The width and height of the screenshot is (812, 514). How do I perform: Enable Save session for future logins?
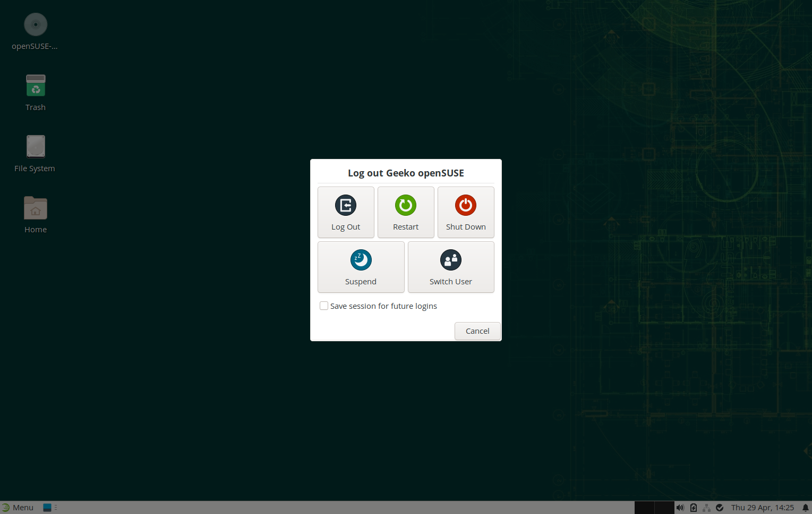(x=324, y=306)
